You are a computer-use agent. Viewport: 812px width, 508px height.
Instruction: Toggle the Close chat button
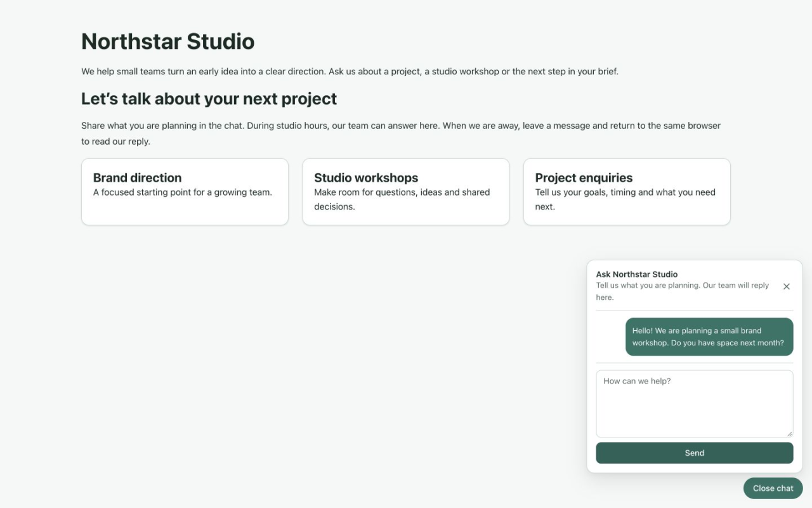click(x=773, y=488)
